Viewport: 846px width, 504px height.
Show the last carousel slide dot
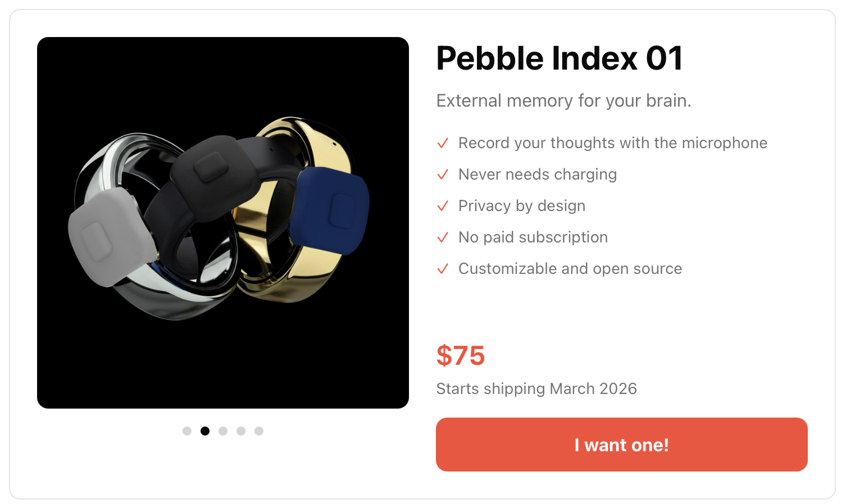pos(259,431)
